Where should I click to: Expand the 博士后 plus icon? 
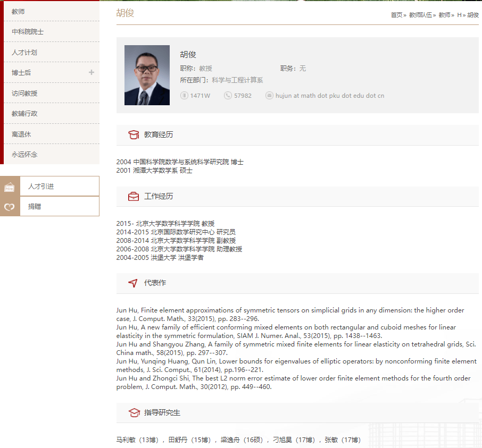tap(92, 72)
